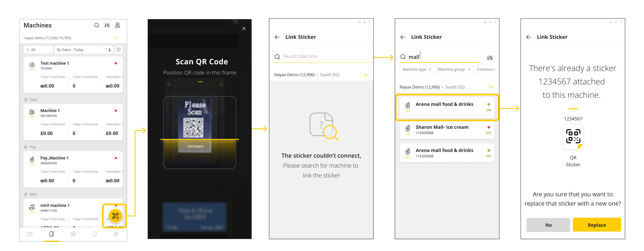The image size is (644, 251).
Task: Open hamburger menu tab in bottom navigation
Action: pyautogui.click(x=116, y=234)
